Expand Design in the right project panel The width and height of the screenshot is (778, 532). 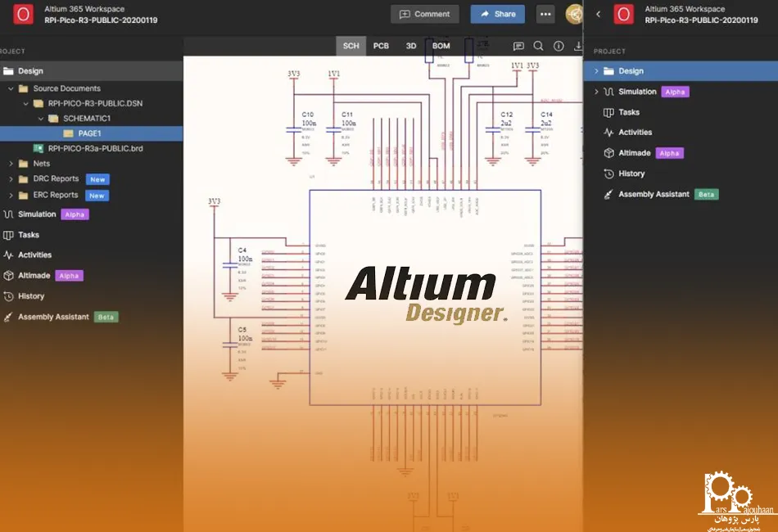597,71
